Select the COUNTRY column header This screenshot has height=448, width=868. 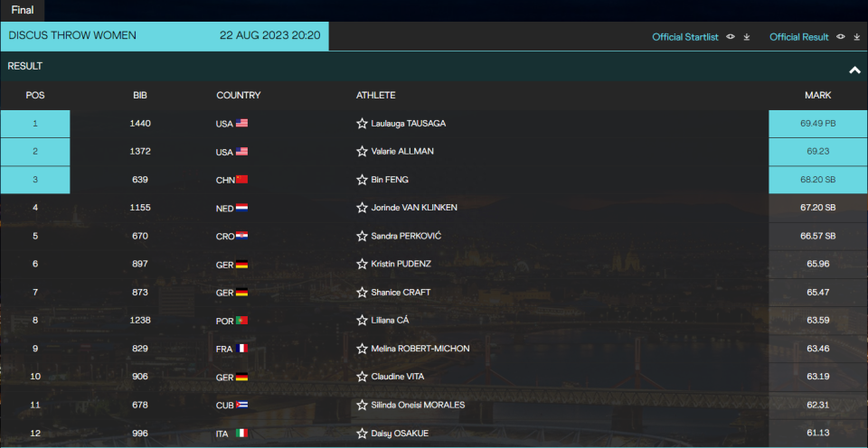(x=239, y=96)
